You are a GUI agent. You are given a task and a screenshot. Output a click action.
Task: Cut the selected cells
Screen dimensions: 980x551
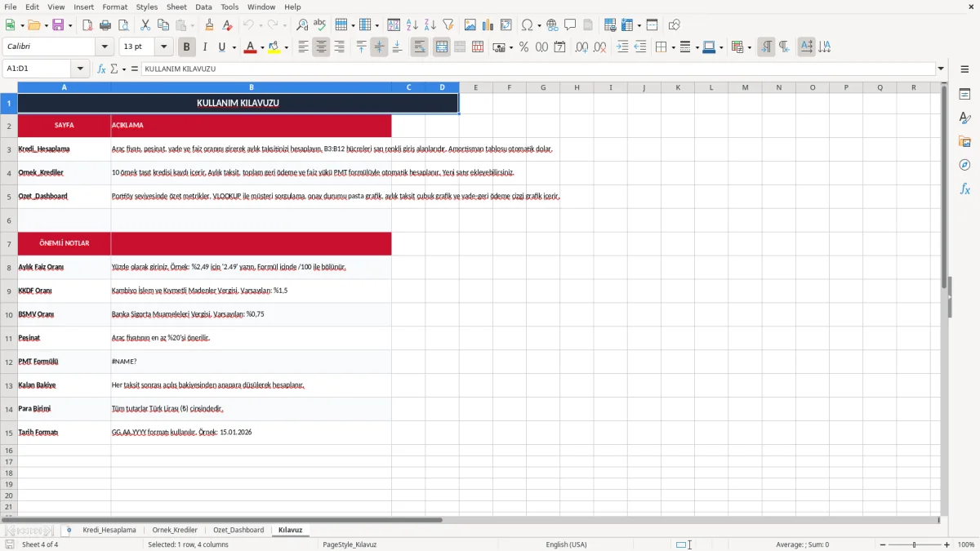145,25
